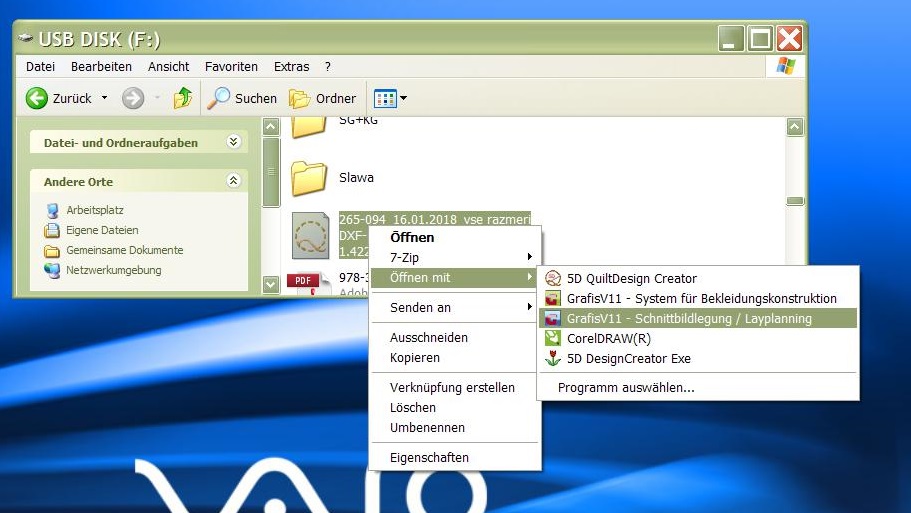The height and width of the screenshot is (513, 911).
Task: Maximize the USB DISK (F:) window
Action: (760, 39)
